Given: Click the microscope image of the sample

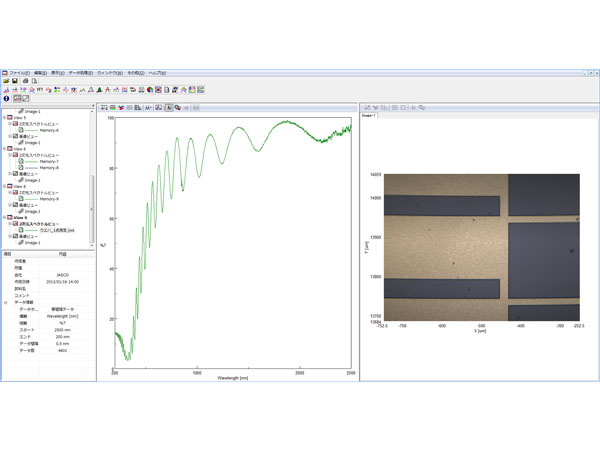Looking at the screenshot, I should tap(482, 247).
